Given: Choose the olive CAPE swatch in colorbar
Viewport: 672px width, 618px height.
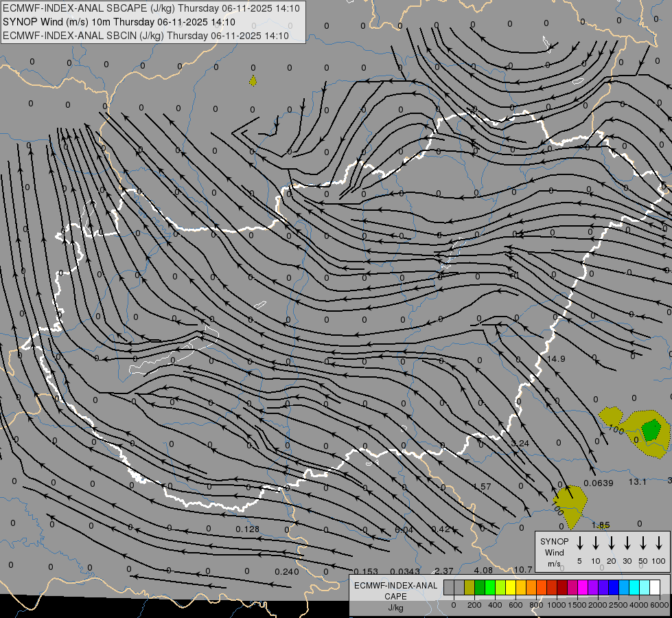Looking at the screenshot, I should point(470,588).
